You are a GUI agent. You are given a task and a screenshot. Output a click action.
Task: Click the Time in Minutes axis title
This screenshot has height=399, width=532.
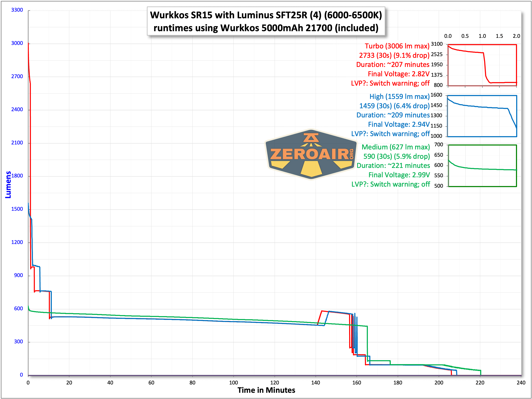click(x=266, y=390)
